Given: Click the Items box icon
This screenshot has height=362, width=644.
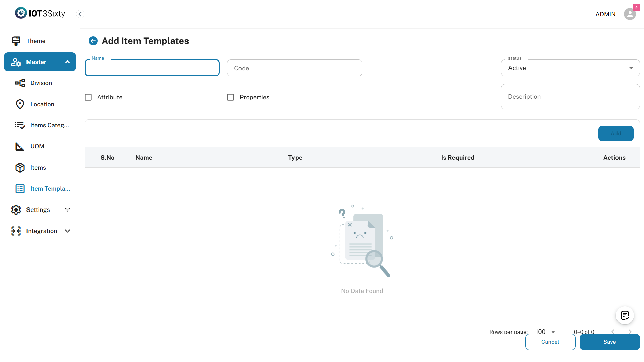Looking at the screenshot, I should (x=20, y=168).
